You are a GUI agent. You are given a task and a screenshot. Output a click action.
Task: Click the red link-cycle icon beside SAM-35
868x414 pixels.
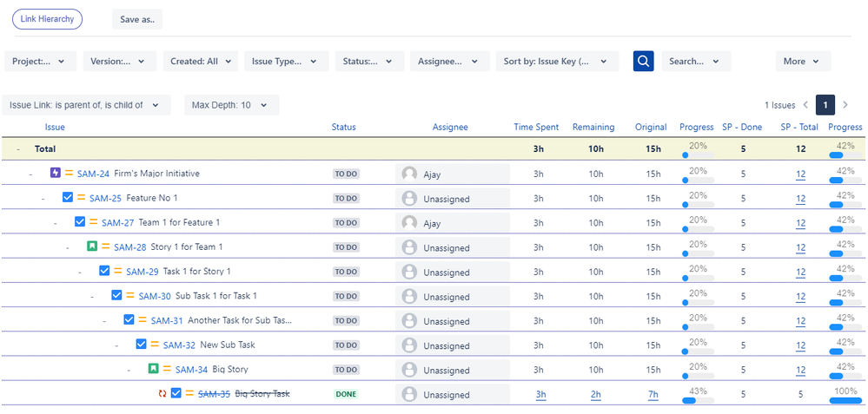pyautogui.click(x=162, y=394)
